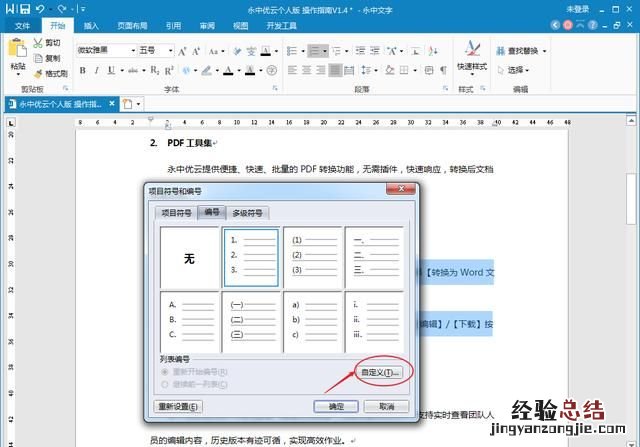Viewport: 640px width, 447px height.
Task: Click the 确定 button
Action: pyautogui.click(x=336, y=406)
